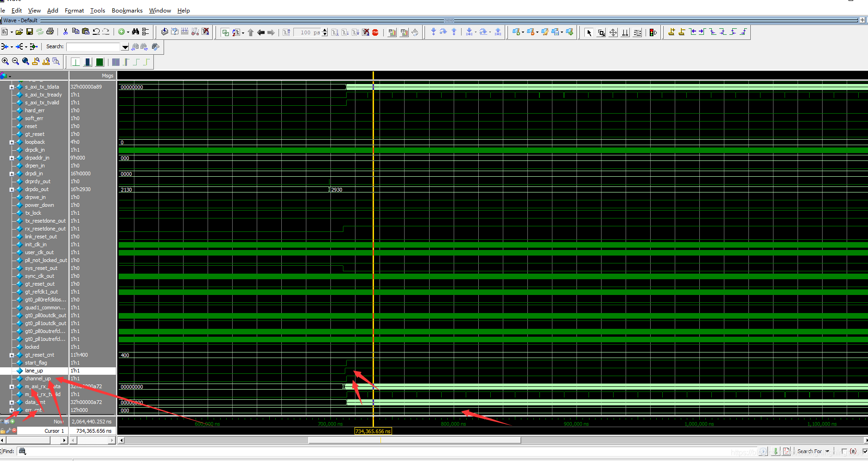
Task: Expand the drpaddr_in signal bus
Action: coord(12,158)
